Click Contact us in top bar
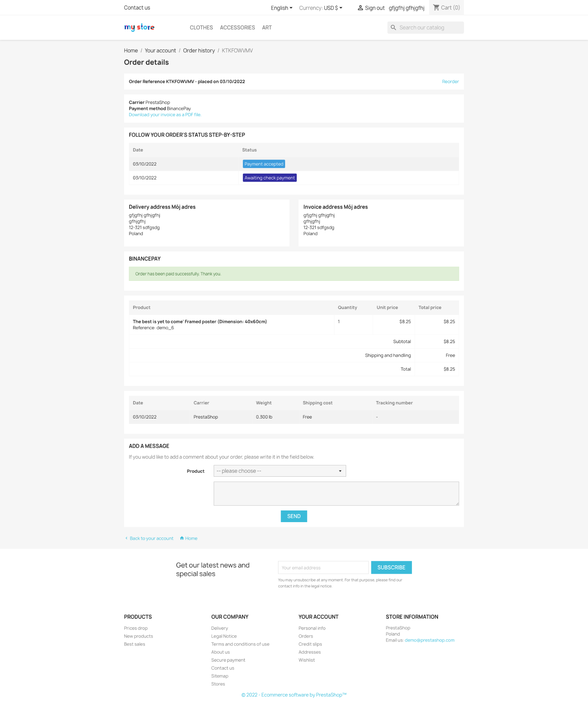 pos(137,8)
